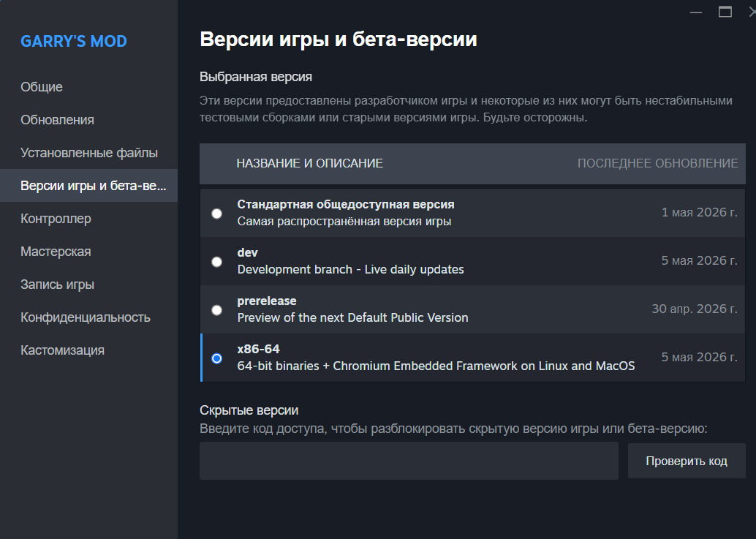Click the '1 мая 2026 г.' date
Viewport: 756px width, 539px height.
700,213
